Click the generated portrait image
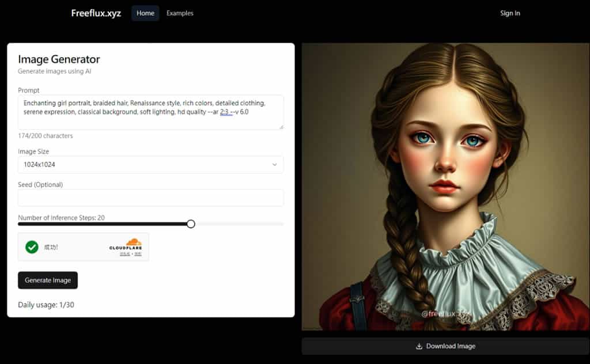Viewport: 590px width, 364px height. coord(445,187)
